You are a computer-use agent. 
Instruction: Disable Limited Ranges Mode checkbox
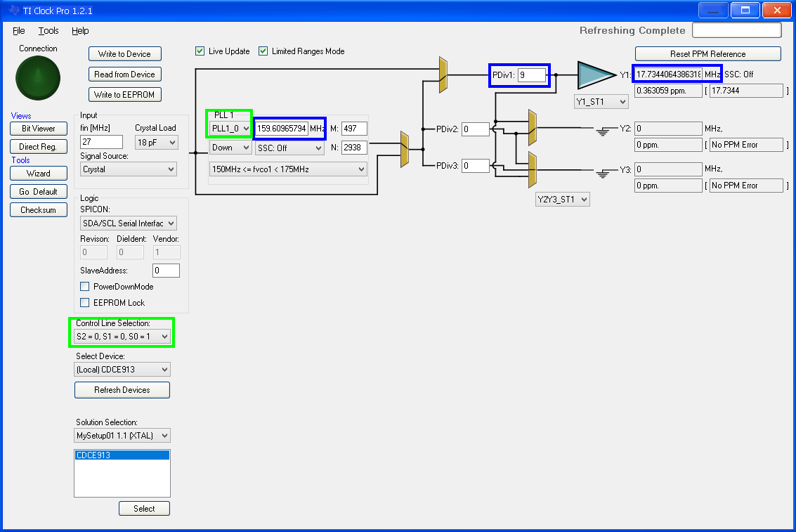(263, 51)
